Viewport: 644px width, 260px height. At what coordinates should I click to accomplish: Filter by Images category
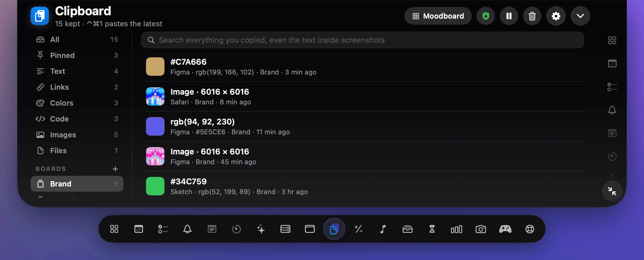coord(77,135)
